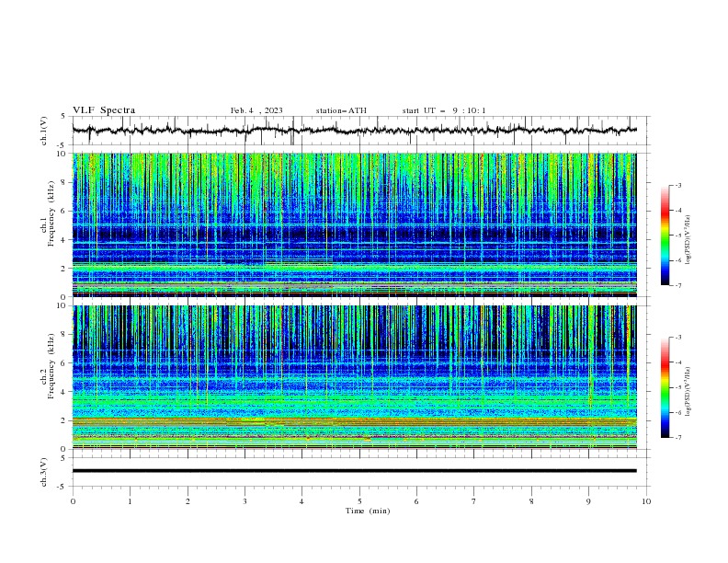Click the time axis tick label "3"
728x563 pixels.
(245, 501)
